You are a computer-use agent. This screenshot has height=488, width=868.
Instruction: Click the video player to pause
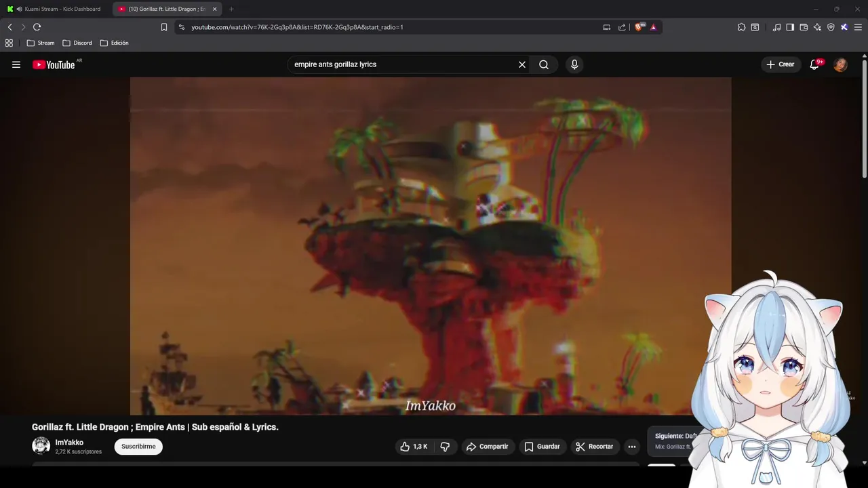pos(431,246)
